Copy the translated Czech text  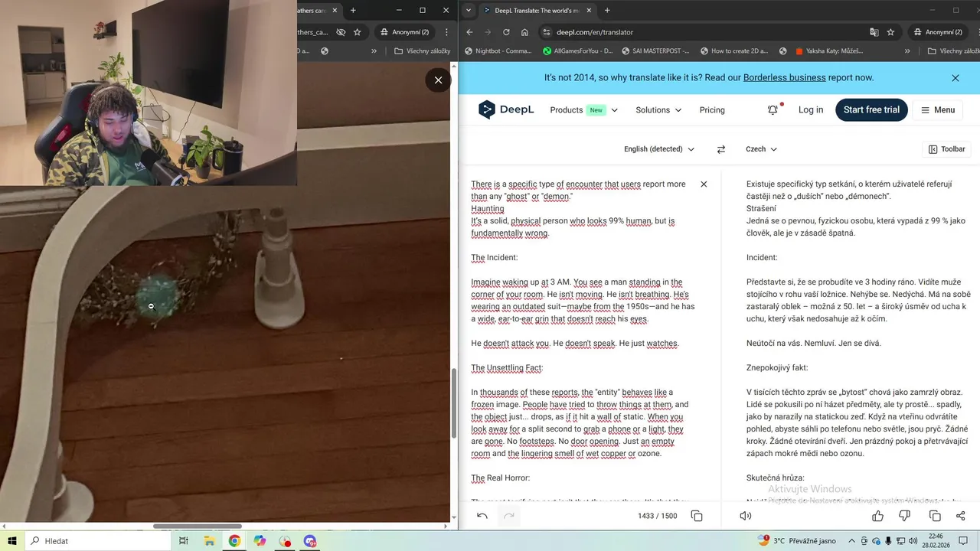935,516
